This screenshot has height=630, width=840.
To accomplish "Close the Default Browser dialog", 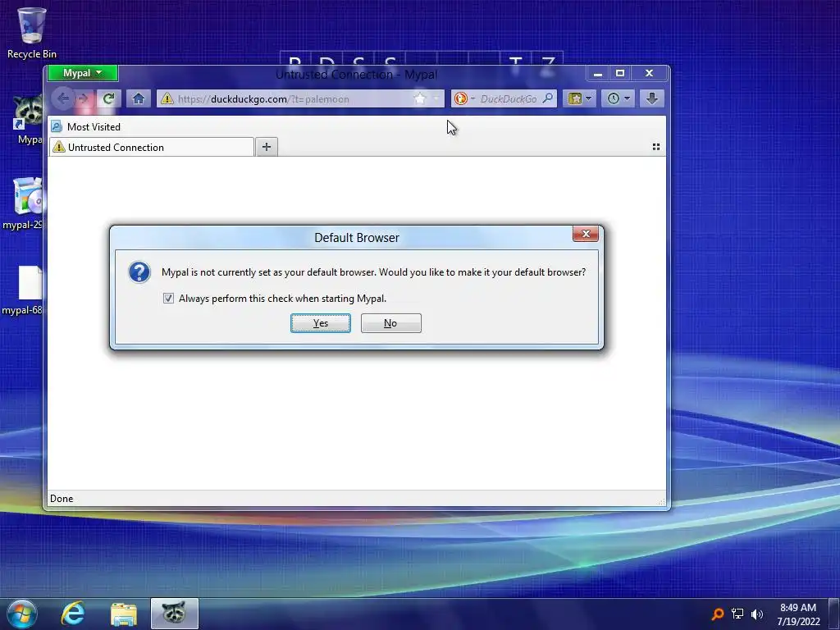I will [586, 234].
